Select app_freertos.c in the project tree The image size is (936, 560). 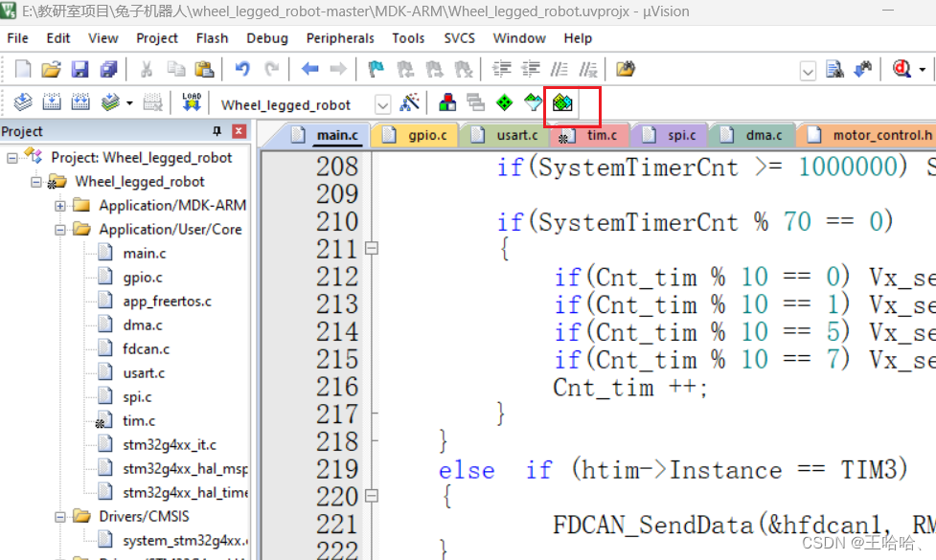(167, 302)
